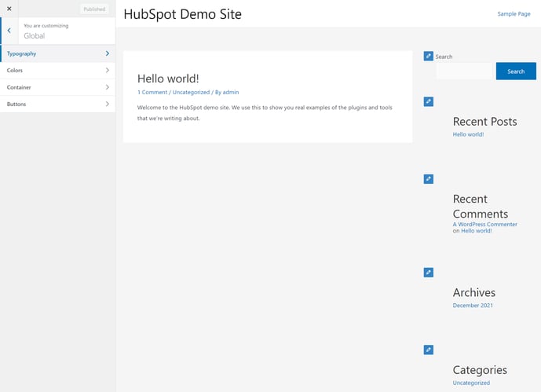Open the Hello world! post title
Image resolution: width=541 pixels, height=392 pixels.
pos(168,79)
